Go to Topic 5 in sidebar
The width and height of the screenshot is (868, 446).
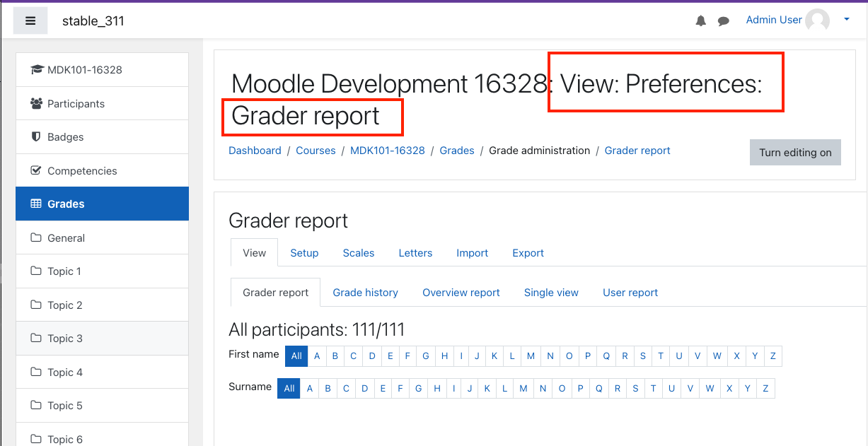pos(102,406)
